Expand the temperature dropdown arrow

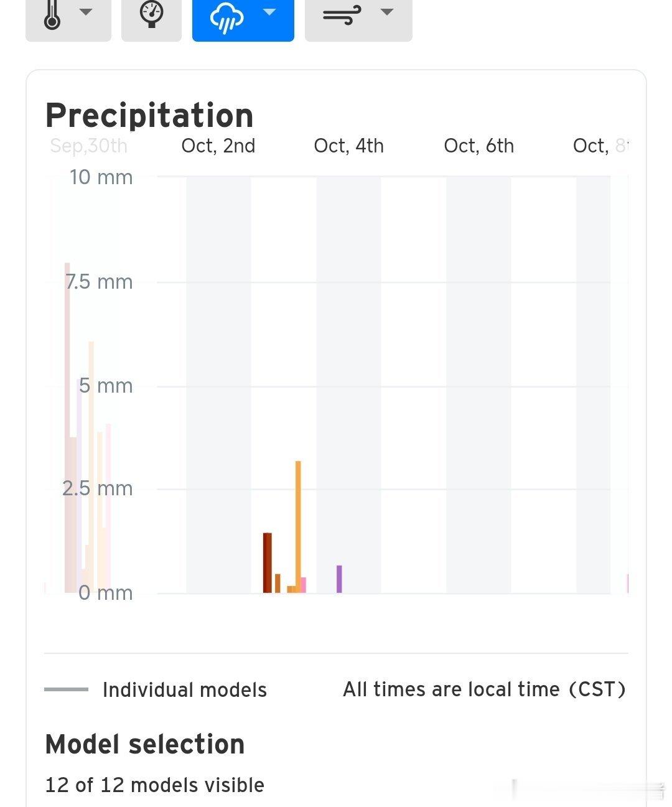86,12
